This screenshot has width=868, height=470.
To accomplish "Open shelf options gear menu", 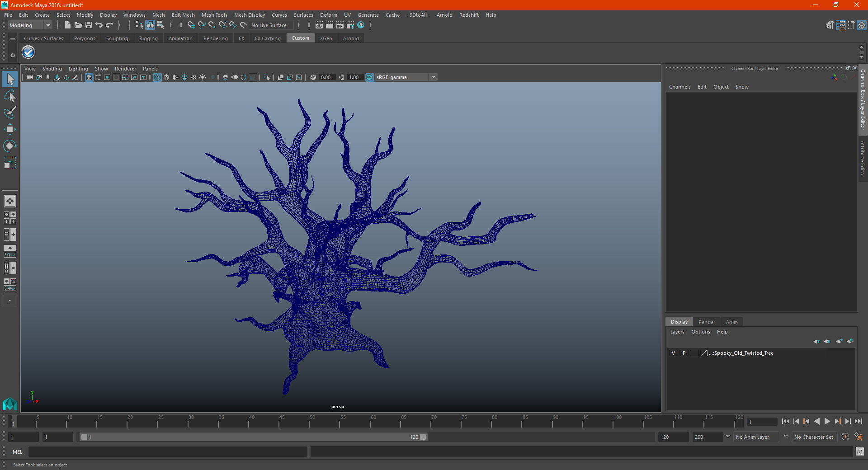I will click(x=13, y=55).
